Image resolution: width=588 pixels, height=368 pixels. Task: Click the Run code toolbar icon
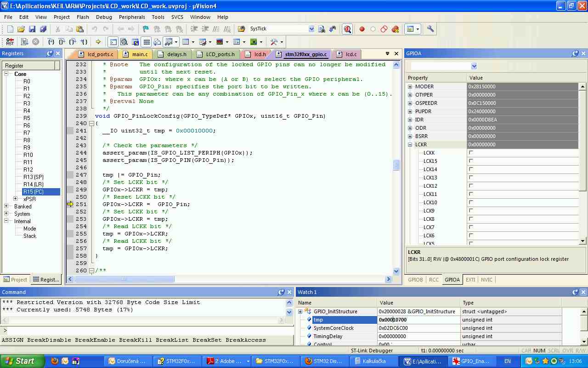pyautogui.click(x=24, y=42)
